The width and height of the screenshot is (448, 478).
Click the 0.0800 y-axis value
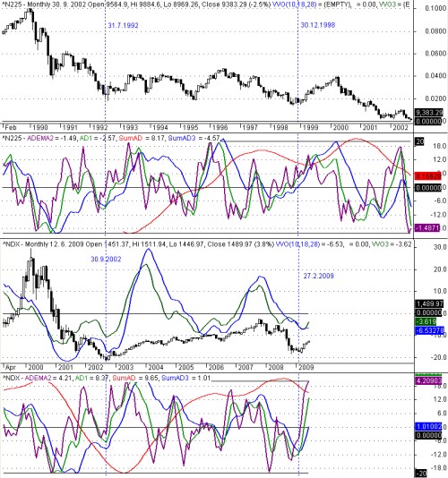tap(435, 31)
